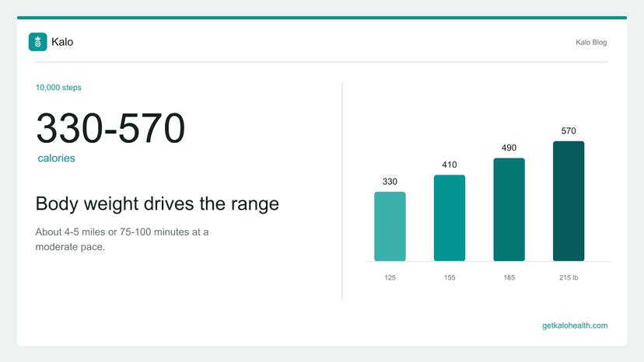Click the 490 value label above bar
This screenshot has height=362, width=644.
(x=509, y=148)
